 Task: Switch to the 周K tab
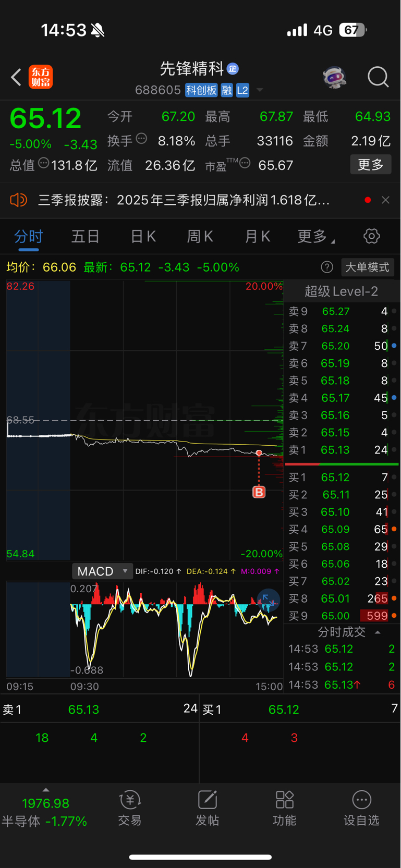(200, 237)
